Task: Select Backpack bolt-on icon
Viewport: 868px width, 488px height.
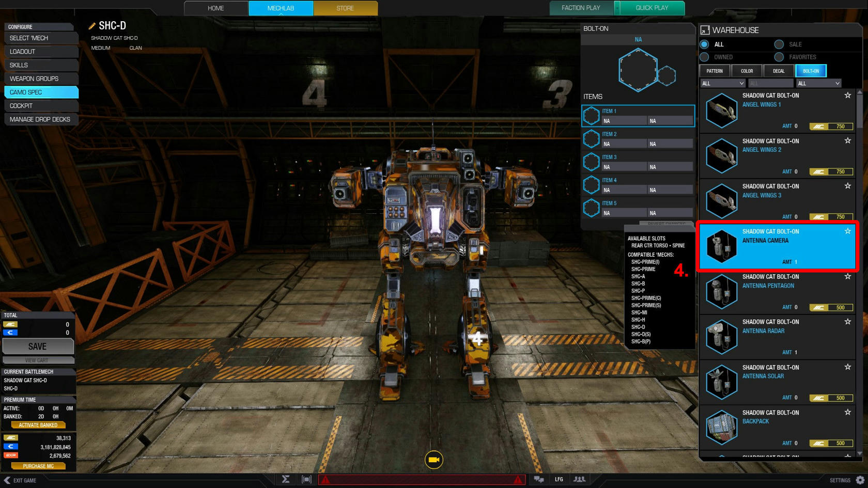Action: point(722,428)
